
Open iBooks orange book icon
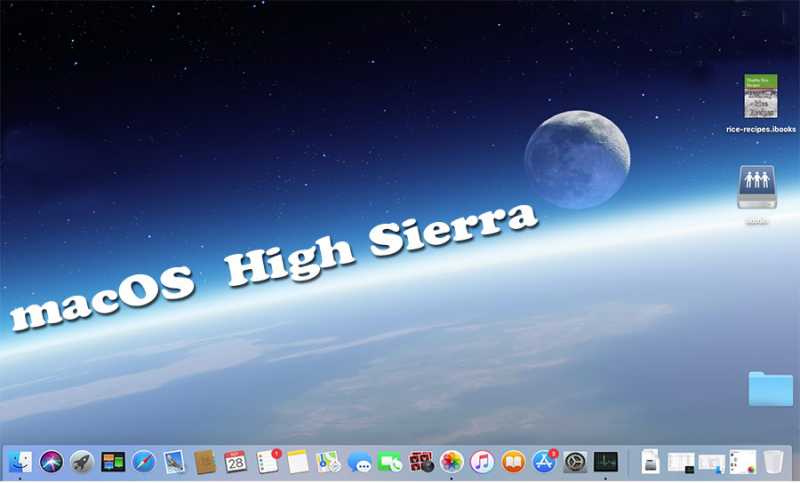click(513, 462)
